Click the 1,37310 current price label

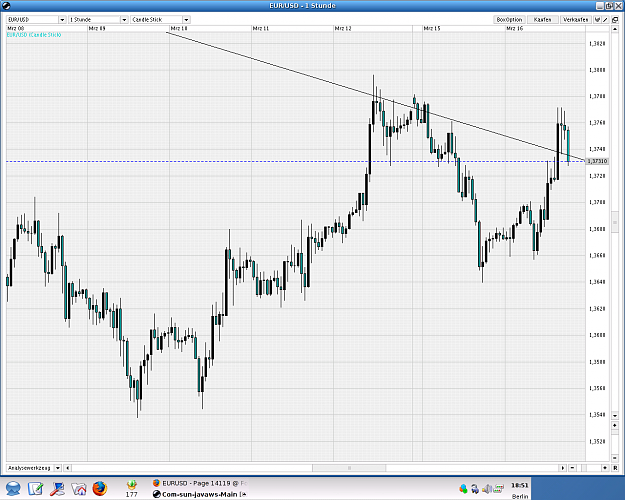[x=597, y=161]
